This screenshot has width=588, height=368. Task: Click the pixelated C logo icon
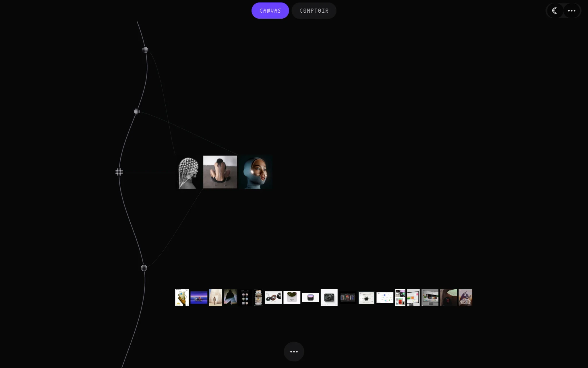pos(555,11)
